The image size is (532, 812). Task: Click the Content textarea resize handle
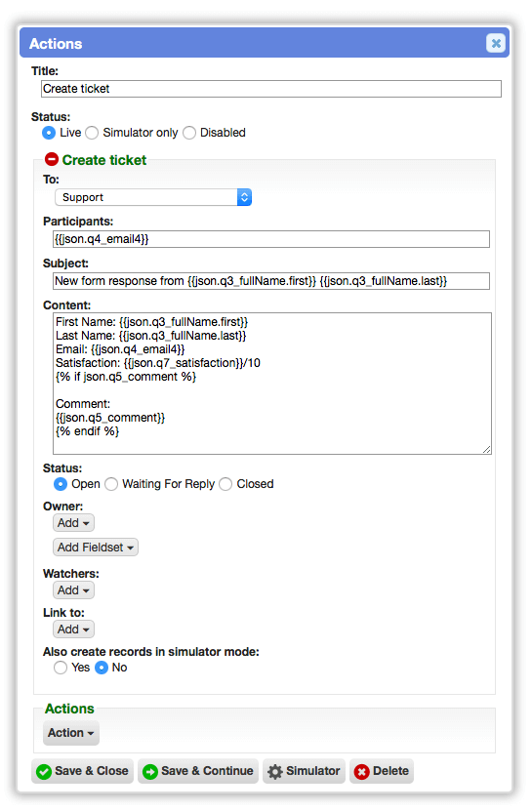486,450
